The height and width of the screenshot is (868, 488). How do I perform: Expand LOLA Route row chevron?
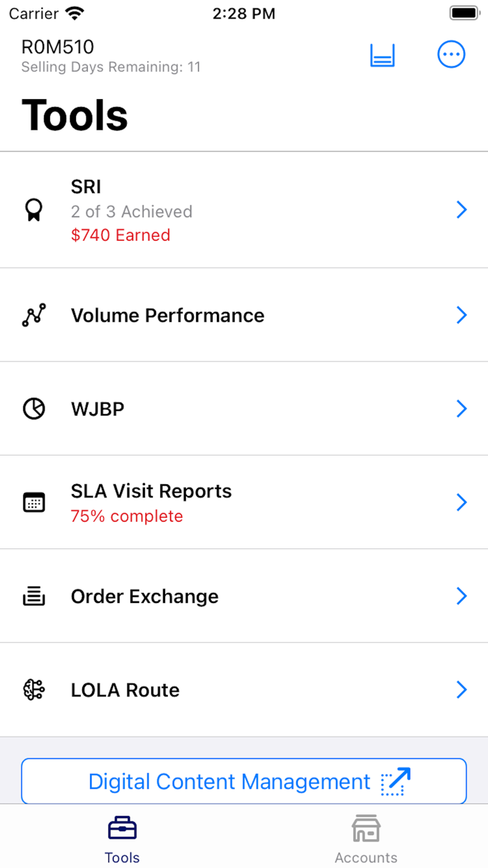point(461,690)
